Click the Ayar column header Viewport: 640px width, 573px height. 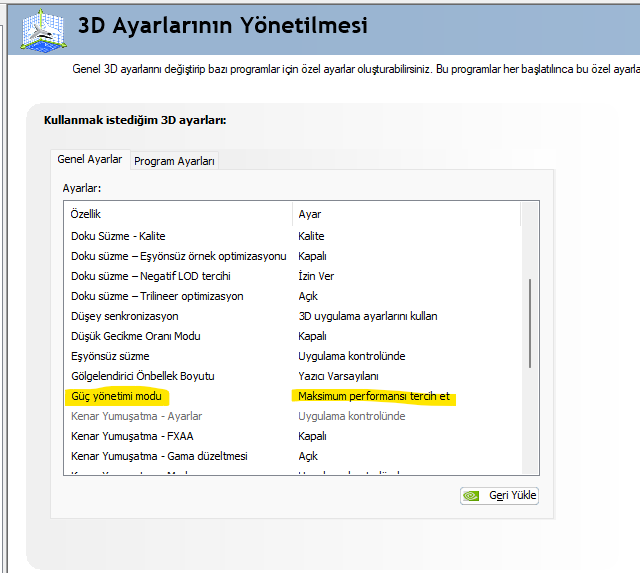coord(407,214)
